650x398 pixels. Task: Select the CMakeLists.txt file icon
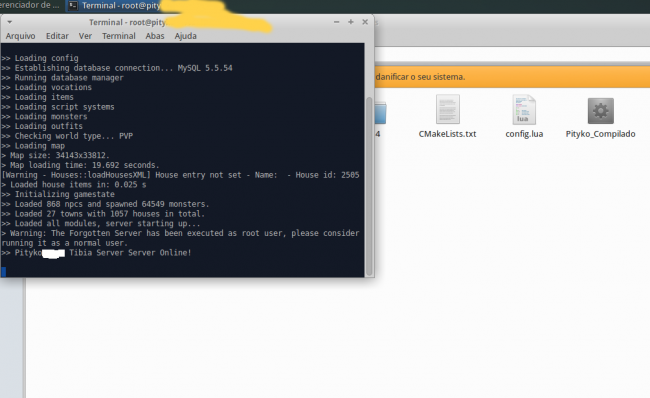tap(447, 109)
